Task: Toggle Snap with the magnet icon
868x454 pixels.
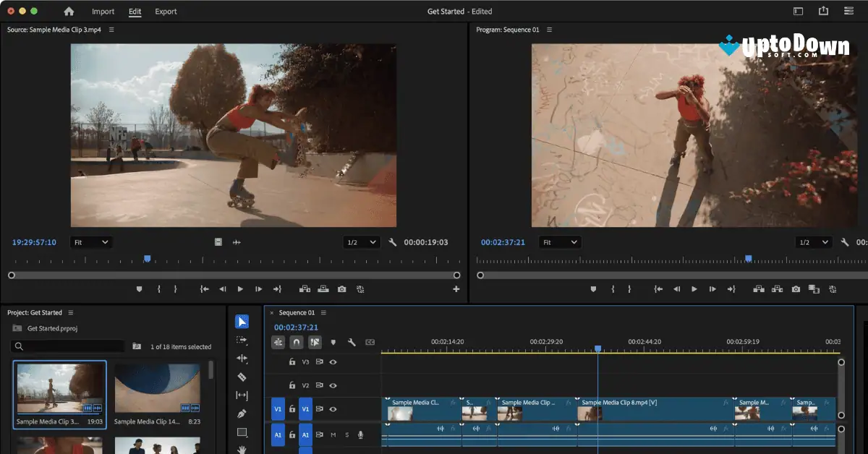Action: coord(297,342)
